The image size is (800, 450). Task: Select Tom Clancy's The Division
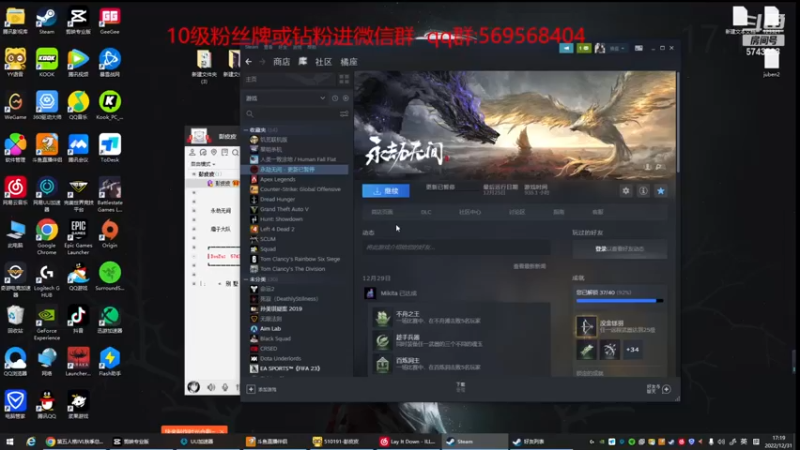pyautogui.click(x=294, y=269)
